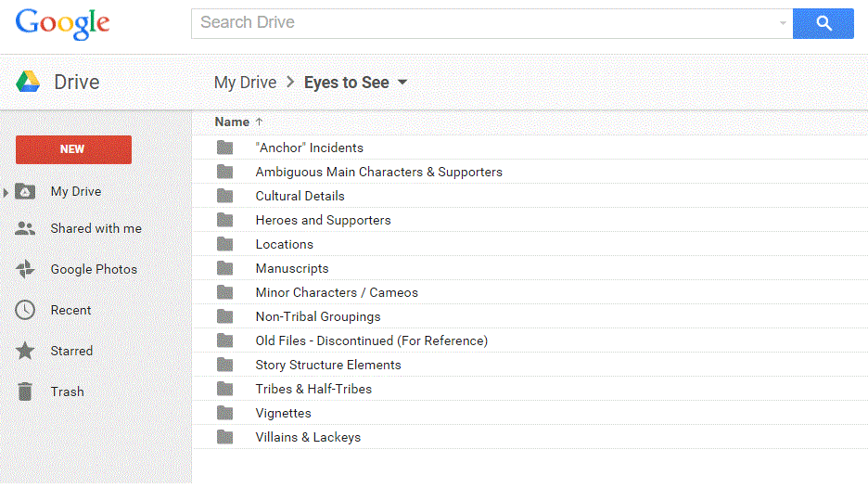
Task: Open search options dropdown arrow
Action: [x=783, y=23]
